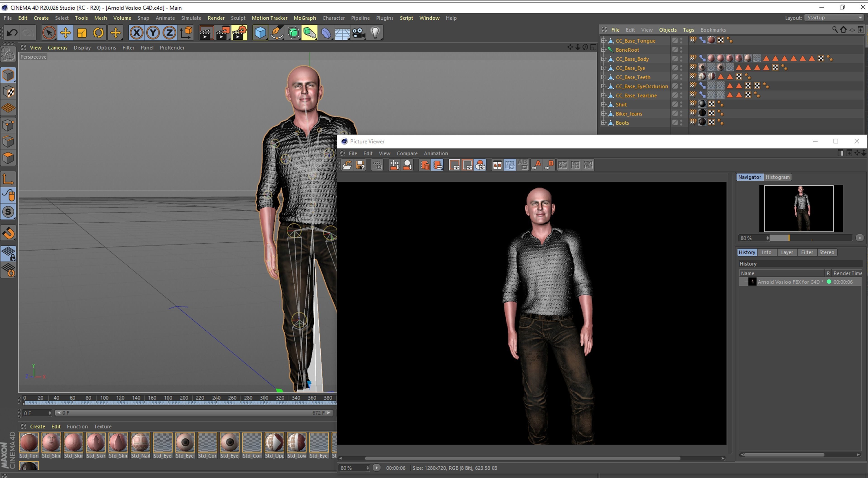Click Picture Viewer horizontal scrollbar
This screenshot has width=868, height=478.
[523, 458]
